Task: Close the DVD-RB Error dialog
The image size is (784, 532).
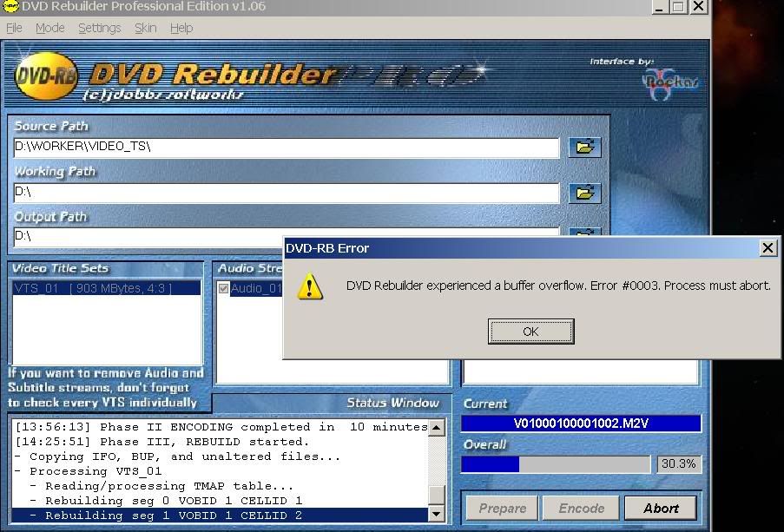Action: click(x=768, y=248)
